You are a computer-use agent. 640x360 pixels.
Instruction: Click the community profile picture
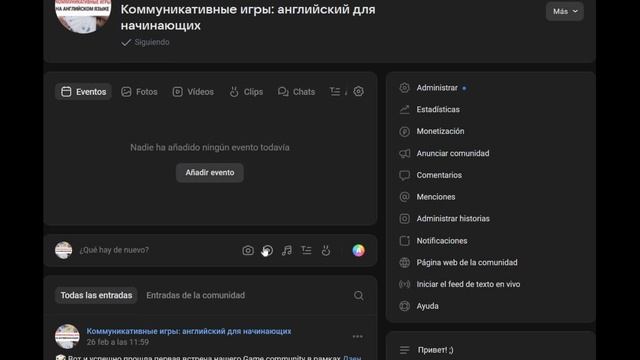[83, 14]
